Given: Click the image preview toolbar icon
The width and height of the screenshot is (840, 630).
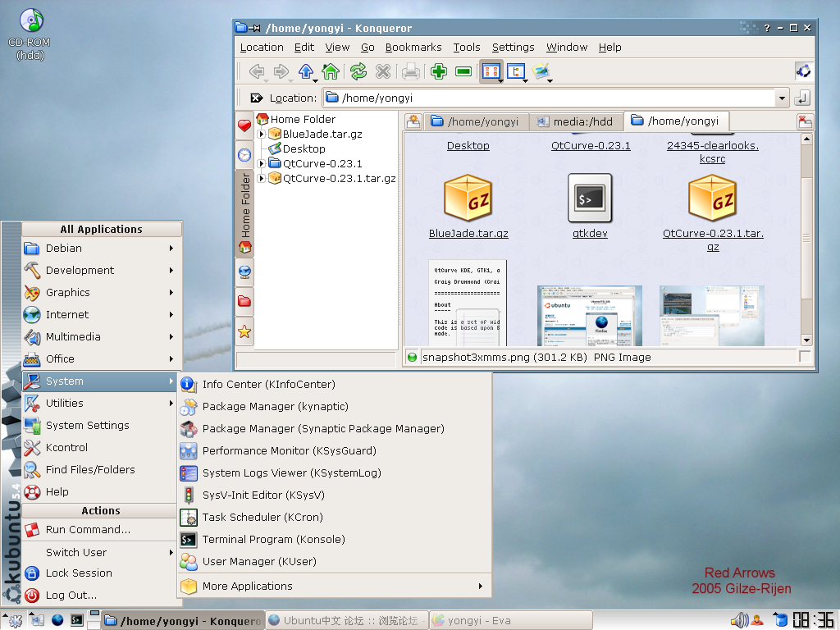Looking at the screenshot, I should point(541,71).
